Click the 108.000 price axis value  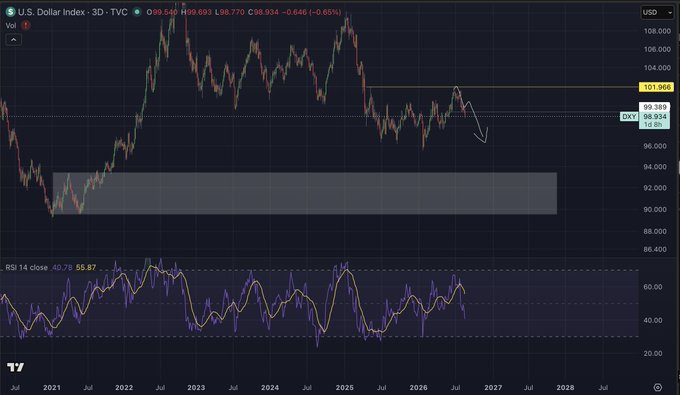pyautogui.click(x=657, y=31)
